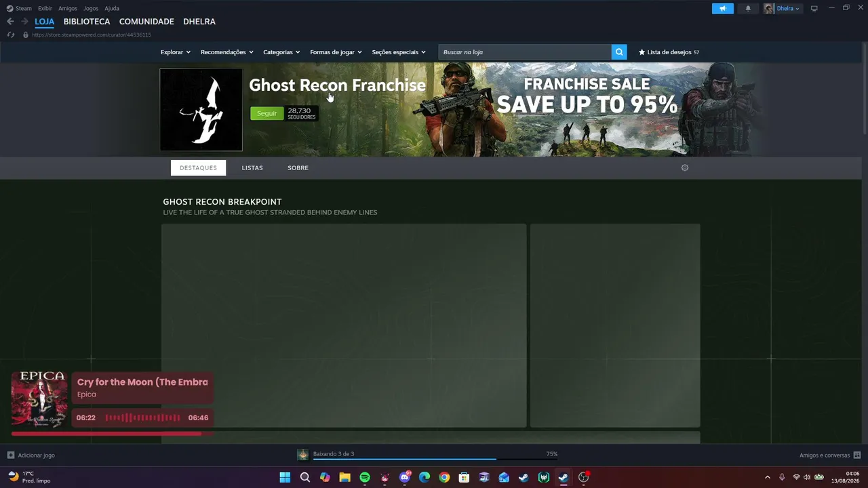This screenshot has height=488, width=868.
Task: Open the Steam announcements megaphone button
Action: pos(723,9)
